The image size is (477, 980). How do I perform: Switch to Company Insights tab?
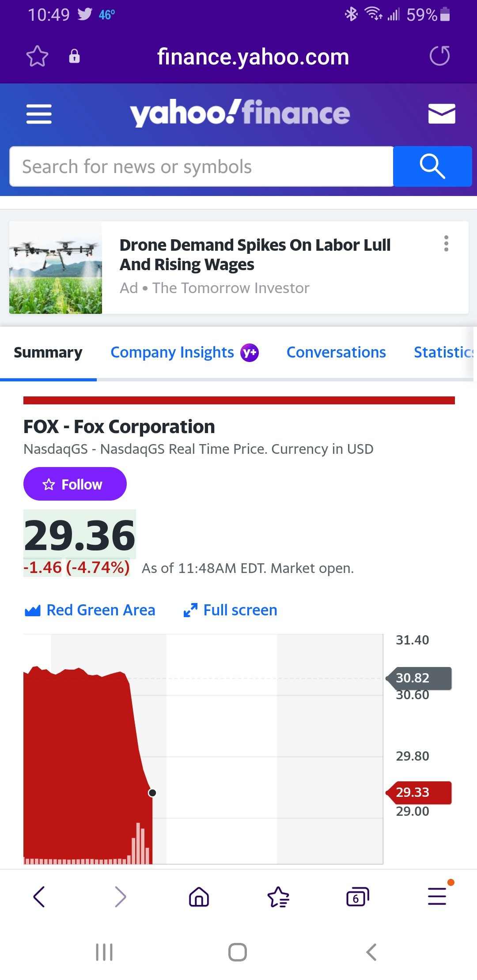click(x=172, y=352)
